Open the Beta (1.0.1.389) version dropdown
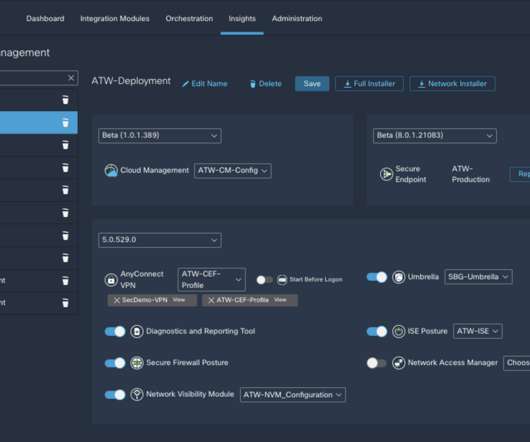 pos(160,136)
